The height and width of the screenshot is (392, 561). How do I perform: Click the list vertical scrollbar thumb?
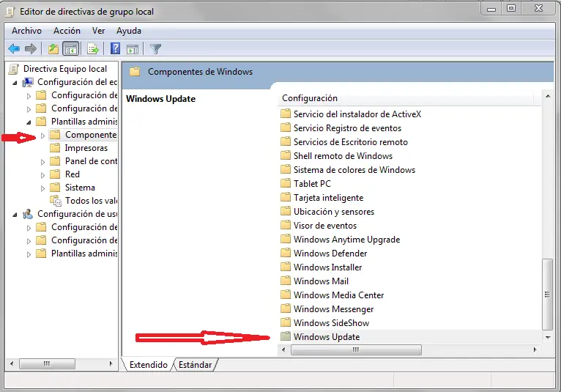pyautogui.click(x=547, y=295)
